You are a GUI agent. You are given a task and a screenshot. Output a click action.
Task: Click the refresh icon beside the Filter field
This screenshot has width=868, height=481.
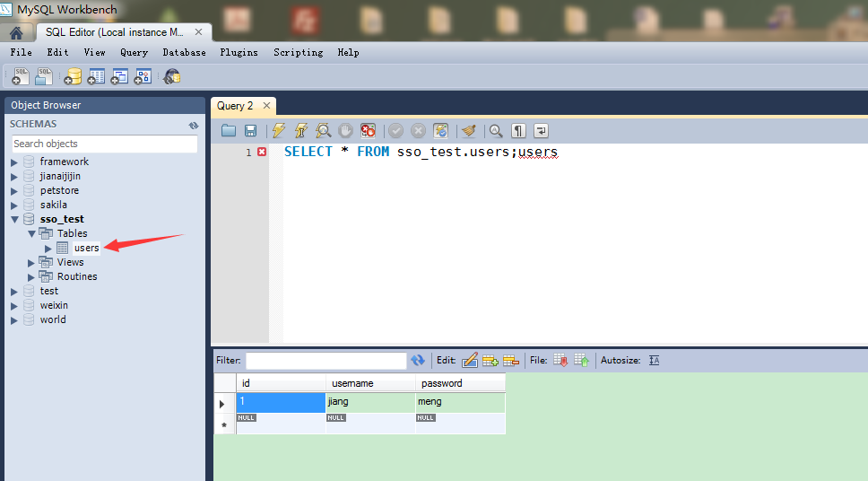click(x=418, y=360)
